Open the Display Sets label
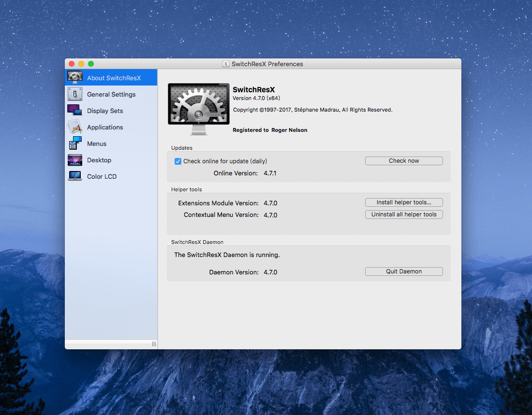This screenshot has height=415, width=532. click(x=105, y=111)
